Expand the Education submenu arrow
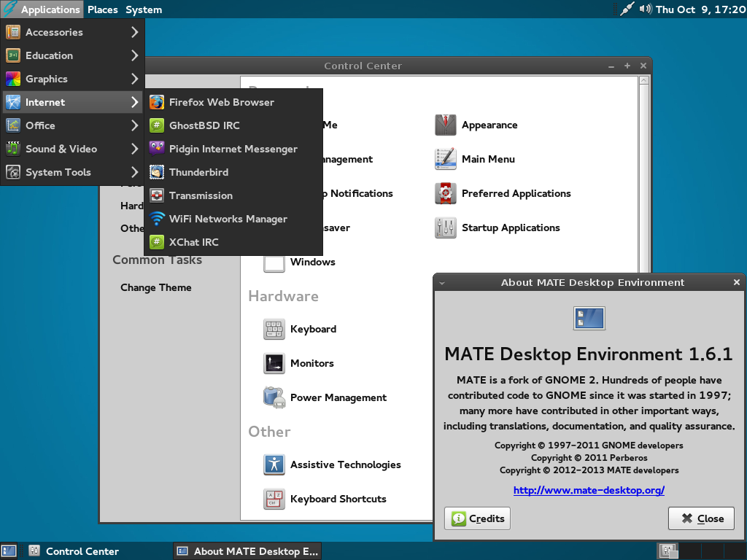The height and width of the screenshot is (560, 747). pos(135,55)
